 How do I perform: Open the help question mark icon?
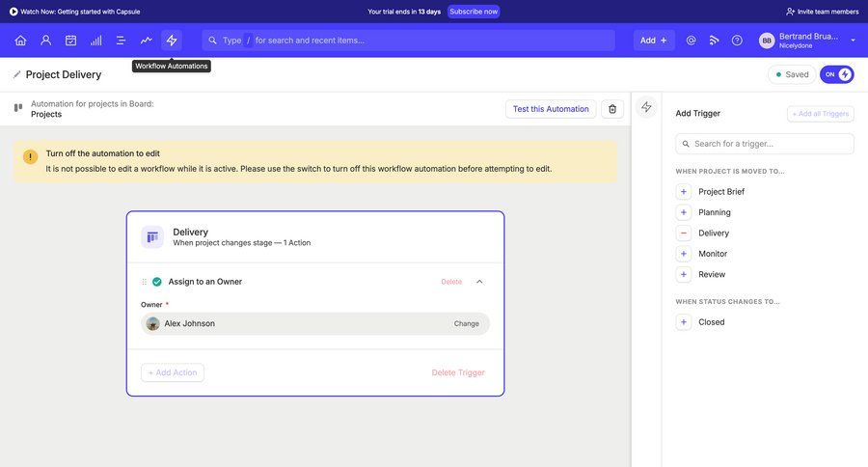pyautogui.click(x=737, y=41)
